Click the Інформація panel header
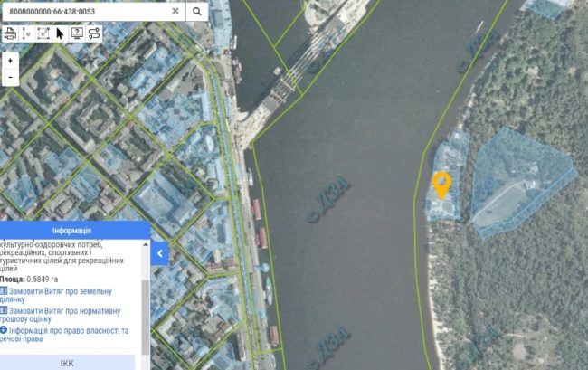The image size is (588, 370). point(75,231)
